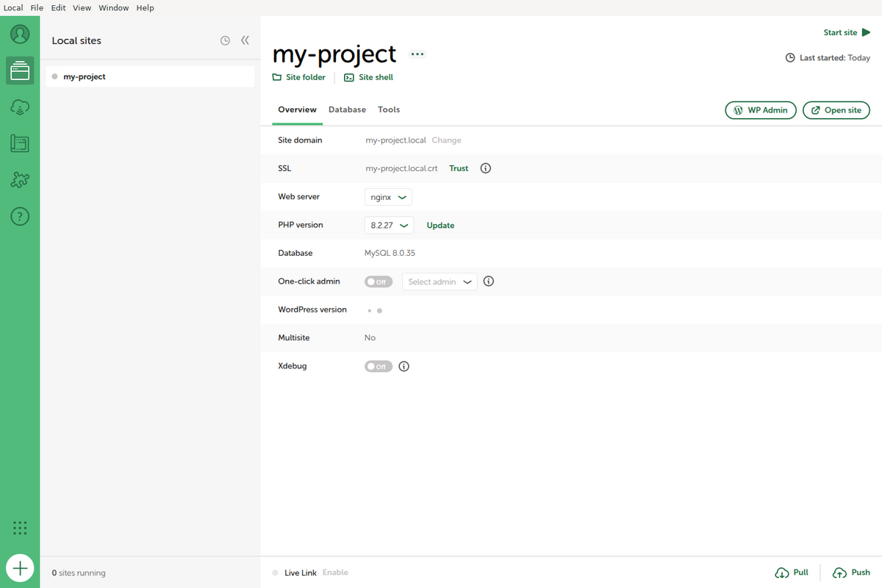Open the Help menu in menu bar

[145, 7]
